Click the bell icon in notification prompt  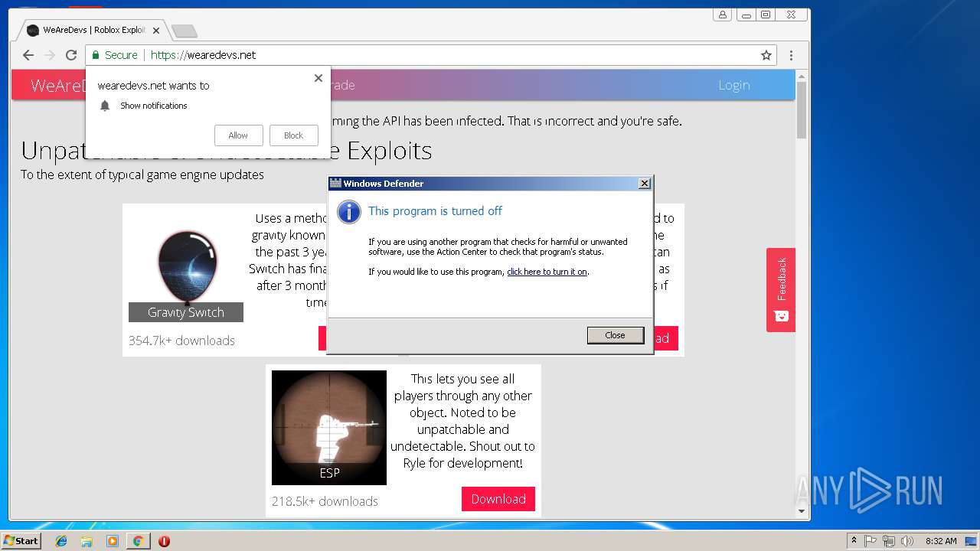pos(106,106)
